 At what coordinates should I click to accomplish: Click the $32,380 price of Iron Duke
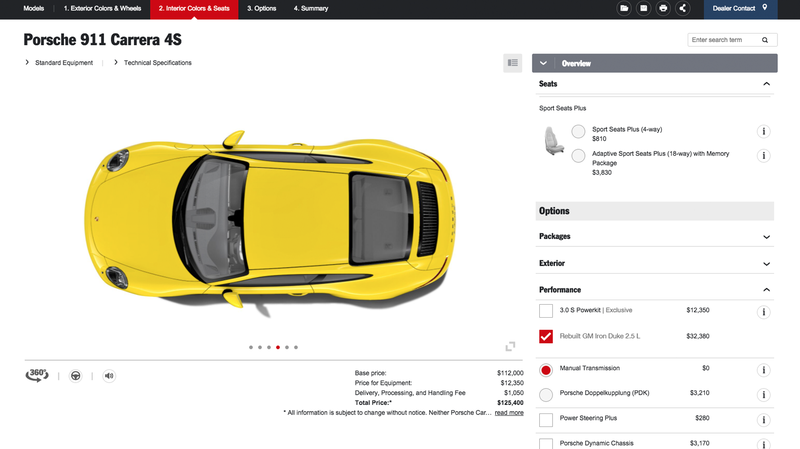pos(697,336)
